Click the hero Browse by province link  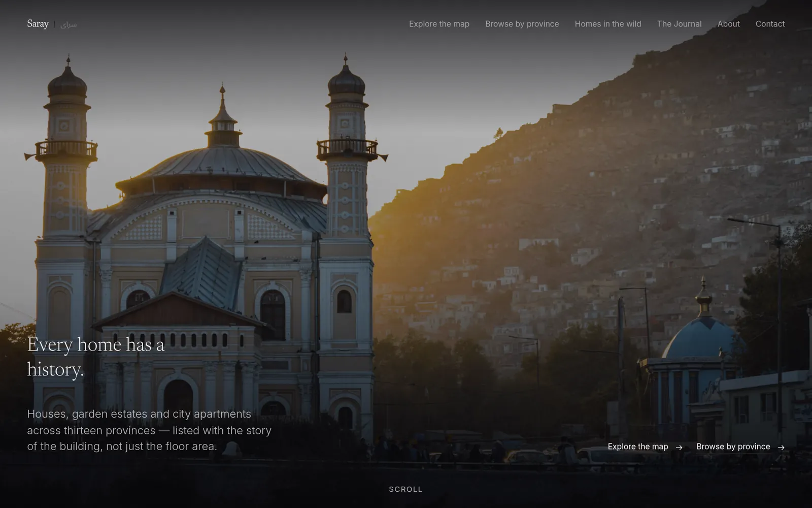[740, 447]
